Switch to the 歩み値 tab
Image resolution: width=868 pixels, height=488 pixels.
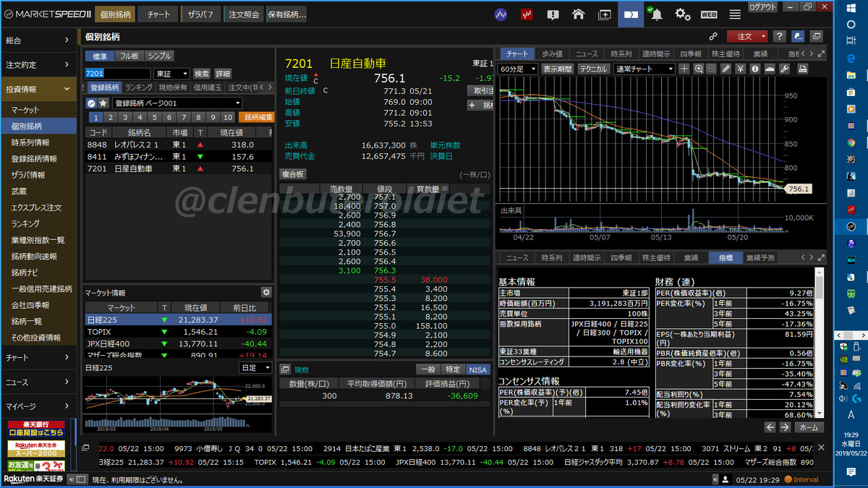pyautogui.click(x=552, y=54)
